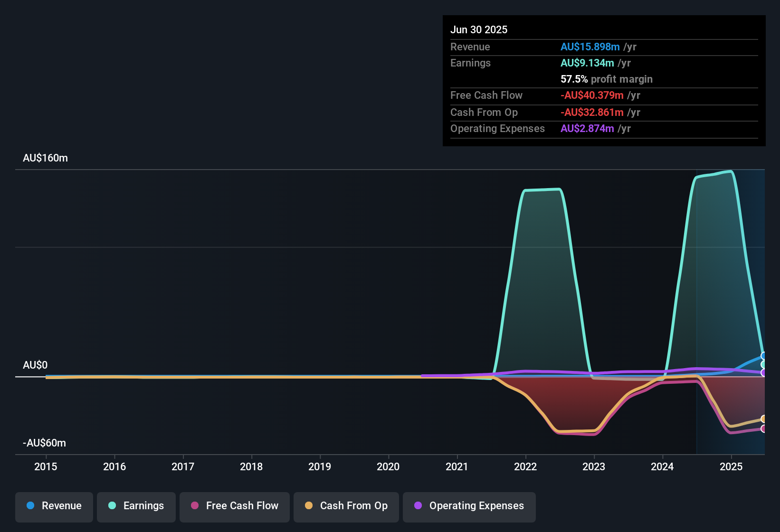
Task: Click the 2025 x-axis year label
Action: [x=731, y=467]
